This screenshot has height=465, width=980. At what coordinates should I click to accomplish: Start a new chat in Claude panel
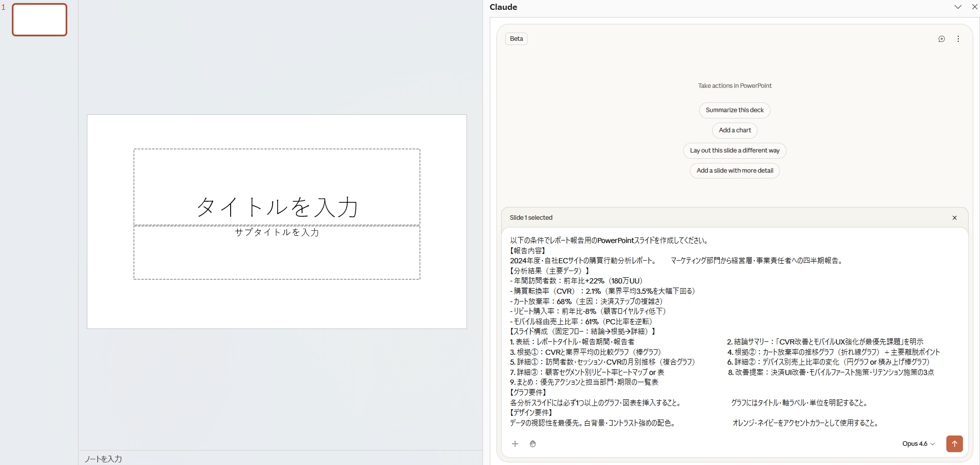[941, 39]
